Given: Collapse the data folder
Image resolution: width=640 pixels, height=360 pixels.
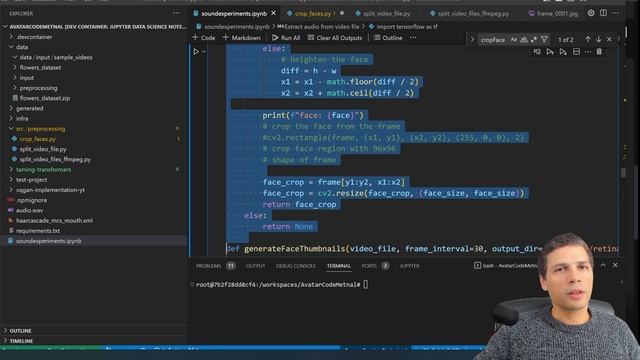Looking at the screenshot, I should tap(94, 47).
